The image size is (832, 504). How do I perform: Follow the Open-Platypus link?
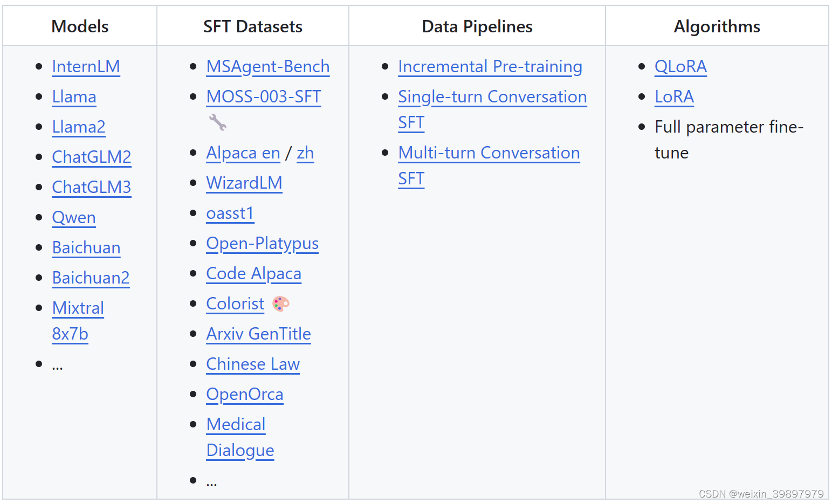tap(263, 244)
